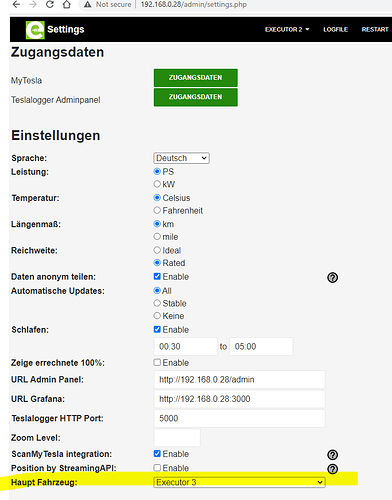Toggle ScanMyTesla integration checkbox
Viewport: 392px width, 500px height.
coord(157,454)
